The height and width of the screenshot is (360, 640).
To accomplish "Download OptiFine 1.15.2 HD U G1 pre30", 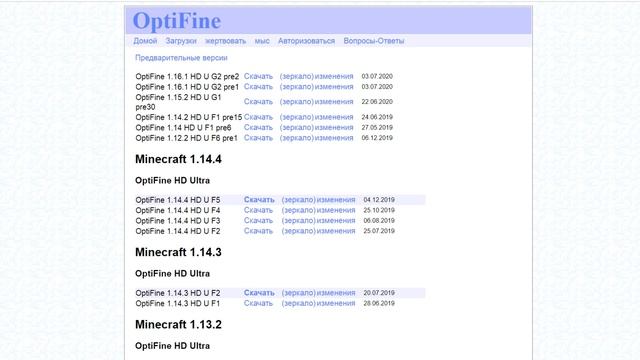I will [258, 102].
